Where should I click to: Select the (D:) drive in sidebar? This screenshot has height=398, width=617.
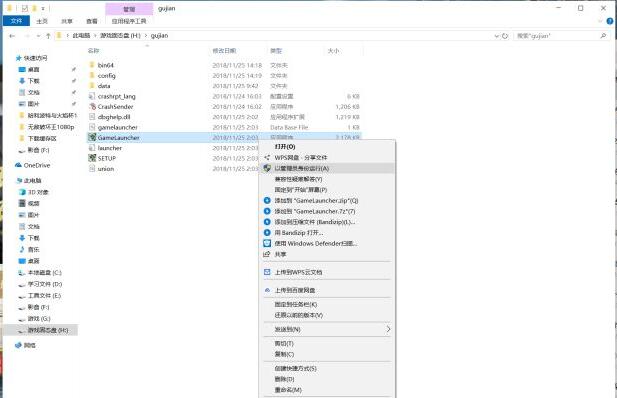(45, 284)
